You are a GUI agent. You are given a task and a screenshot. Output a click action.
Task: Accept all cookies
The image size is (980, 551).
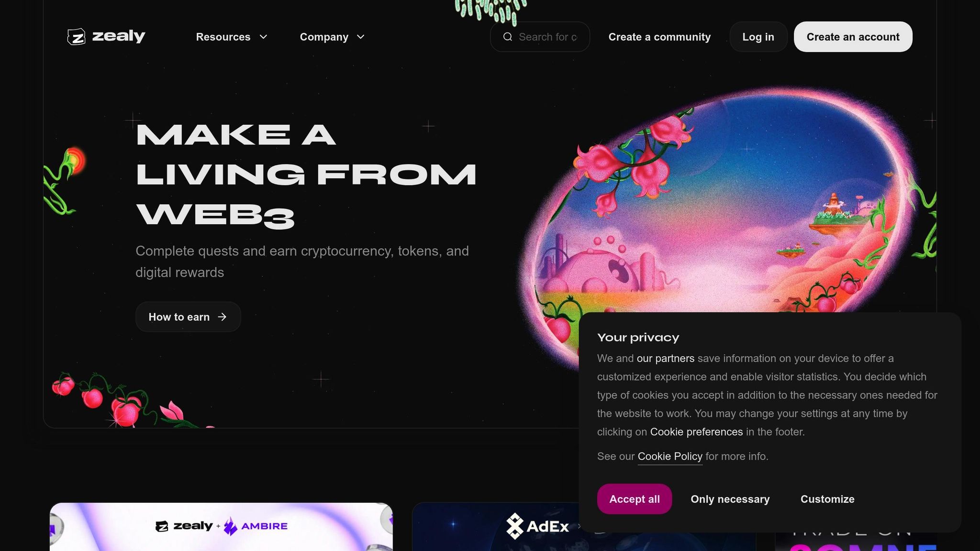(x=635, y=499)
